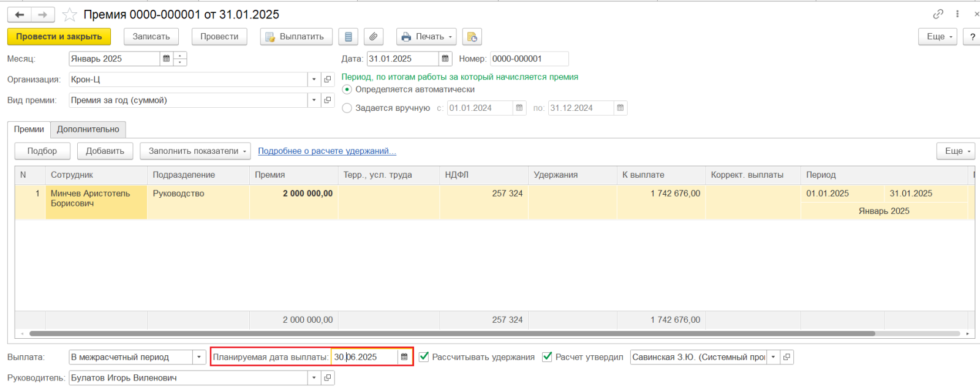Open calendar for planned payment date

coord(404,357)
